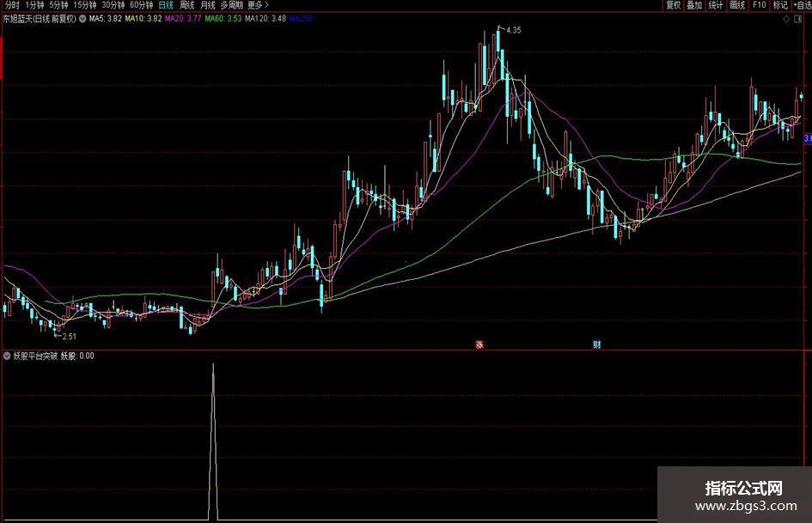Click the blue 财 event marker
Image resolution: width=812 pixels, height=523 pixels.
click(596, 344)
